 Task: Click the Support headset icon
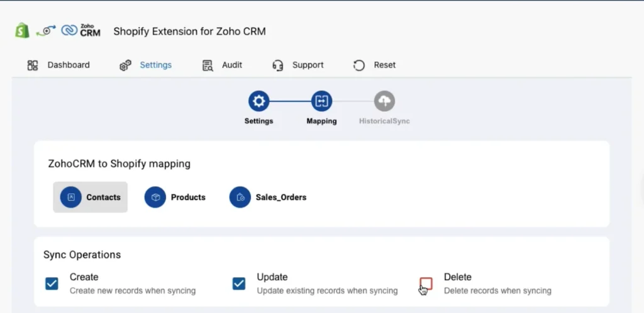278,65
